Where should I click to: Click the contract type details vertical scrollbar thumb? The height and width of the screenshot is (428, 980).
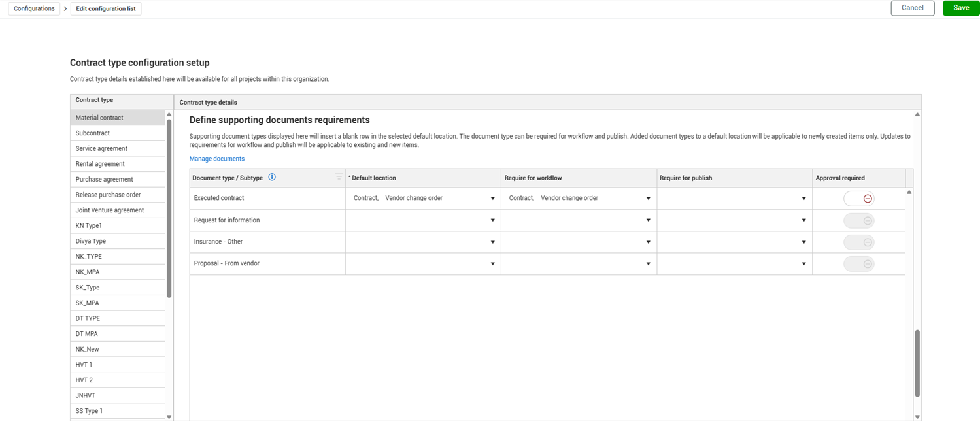coord(917,363)
